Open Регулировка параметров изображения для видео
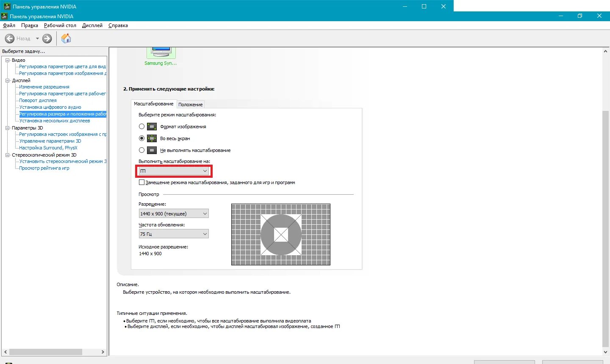This screenshot has width=610, height=364. pyautogui.click(x=62, y=73)
